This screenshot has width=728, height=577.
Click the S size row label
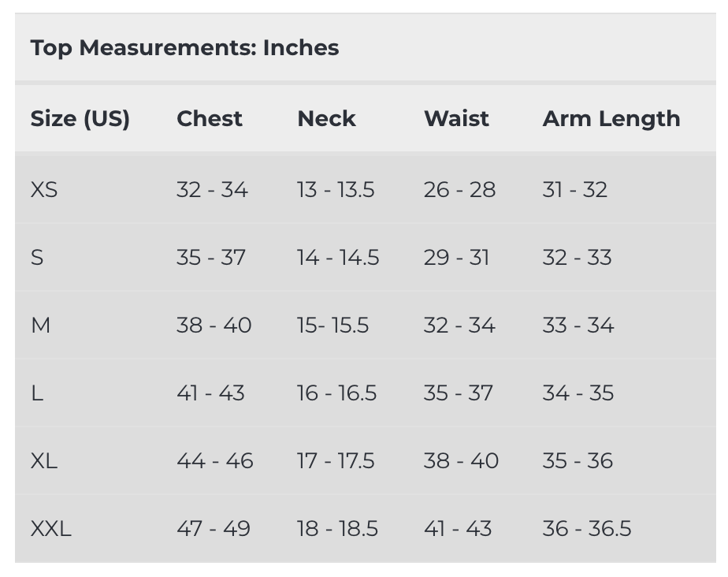pos(37,258)
